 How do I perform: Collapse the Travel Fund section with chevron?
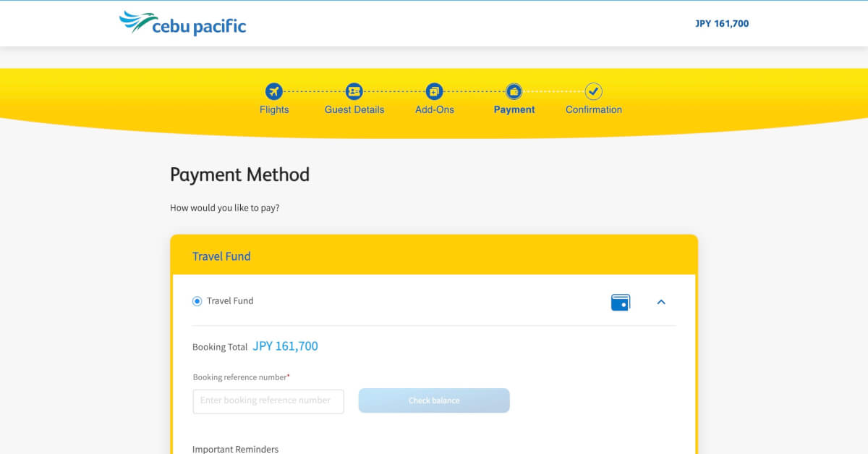click(x=660, y=302)
